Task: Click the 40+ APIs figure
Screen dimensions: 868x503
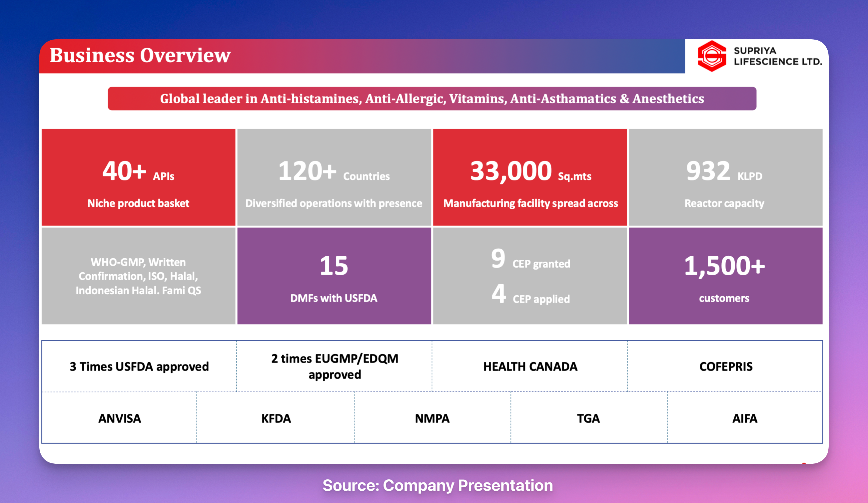Action: (x=138, y=171)
